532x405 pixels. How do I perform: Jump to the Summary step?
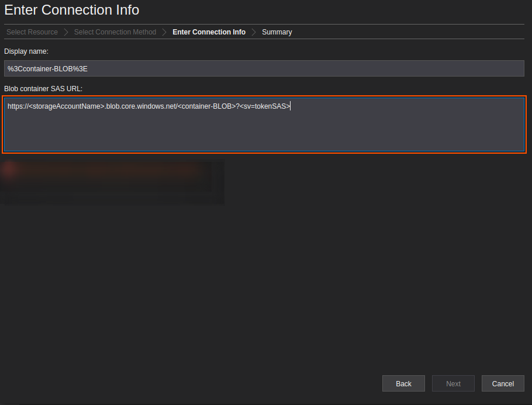click(277, 32)
